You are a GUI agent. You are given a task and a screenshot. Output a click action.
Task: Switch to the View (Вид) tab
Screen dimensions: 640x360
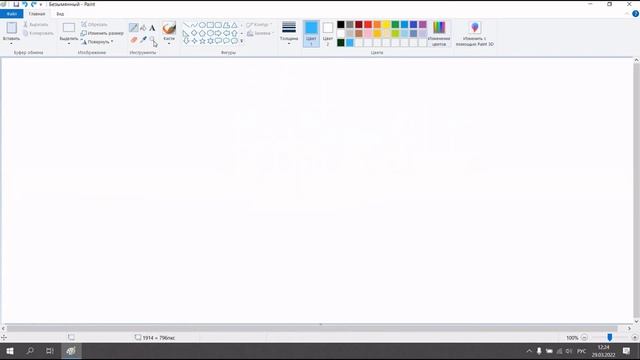[x=60, y=14]
